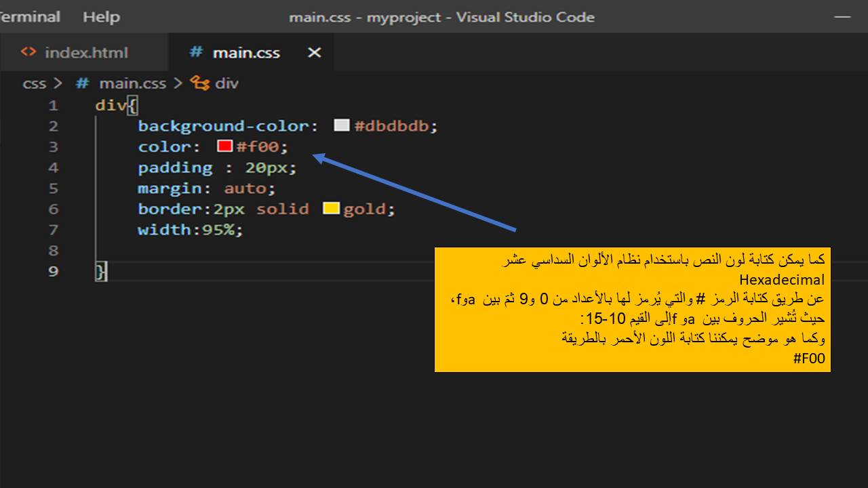This screenshot has height=488, width=868.
Task: Close the main.css tab
Action: point(314,52)
